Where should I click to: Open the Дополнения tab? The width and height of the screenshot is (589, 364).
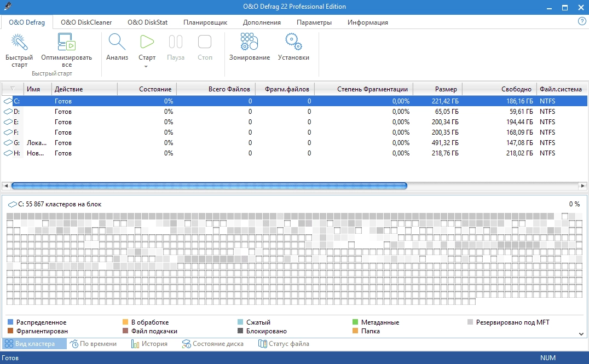pos(262,22)
